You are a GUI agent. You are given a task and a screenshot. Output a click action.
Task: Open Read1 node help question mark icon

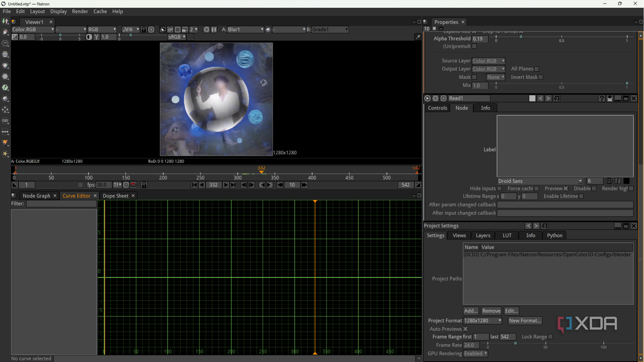click(601, 98)
